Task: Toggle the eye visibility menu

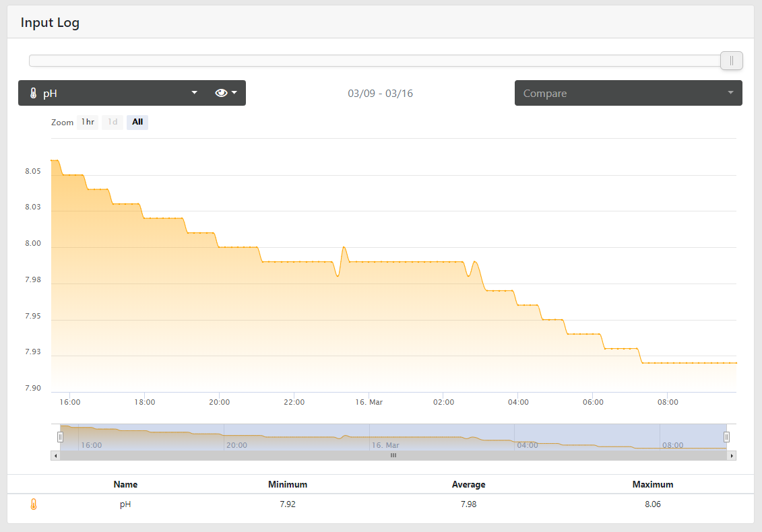Action: pyautogui.click(x=226, y=93)
